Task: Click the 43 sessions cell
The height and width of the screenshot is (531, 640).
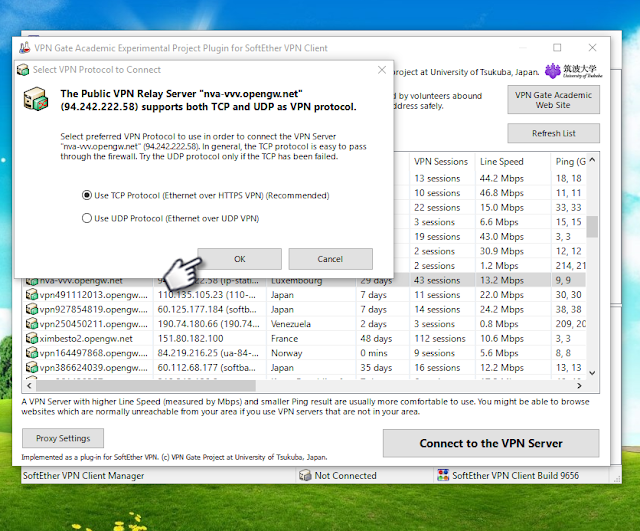Action: coord(437,280)
